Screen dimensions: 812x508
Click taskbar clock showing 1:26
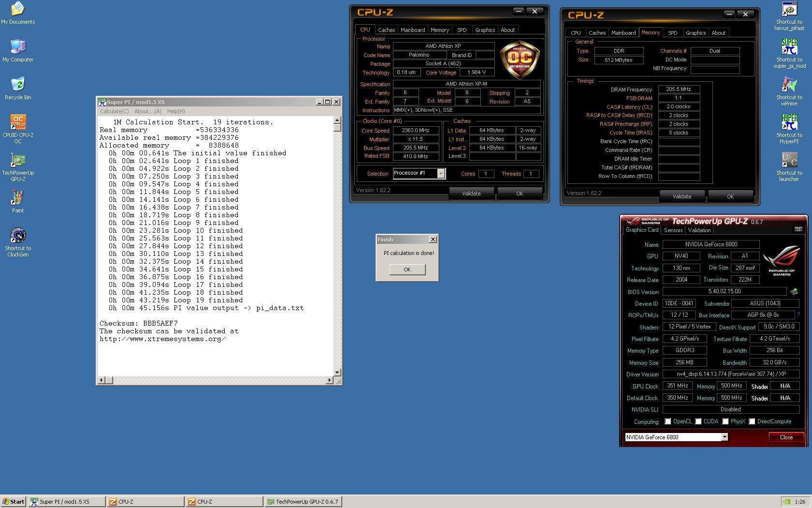click(x=800, y=502)
